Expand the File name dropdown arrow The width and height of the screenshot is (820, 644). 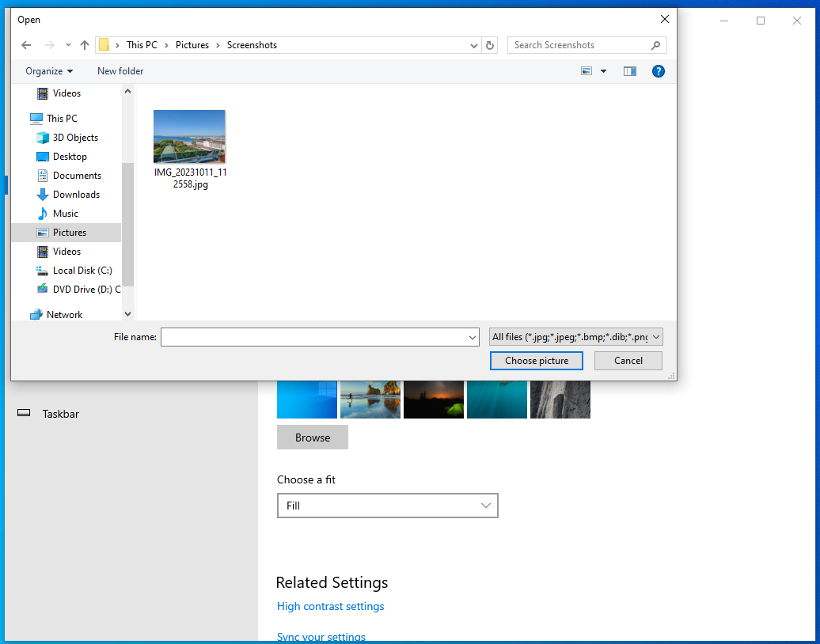473,337
